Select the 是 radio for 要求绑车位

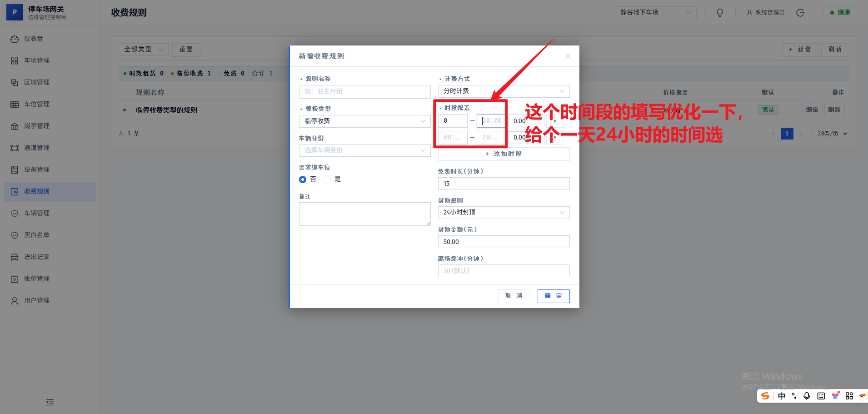click(327, 180)
